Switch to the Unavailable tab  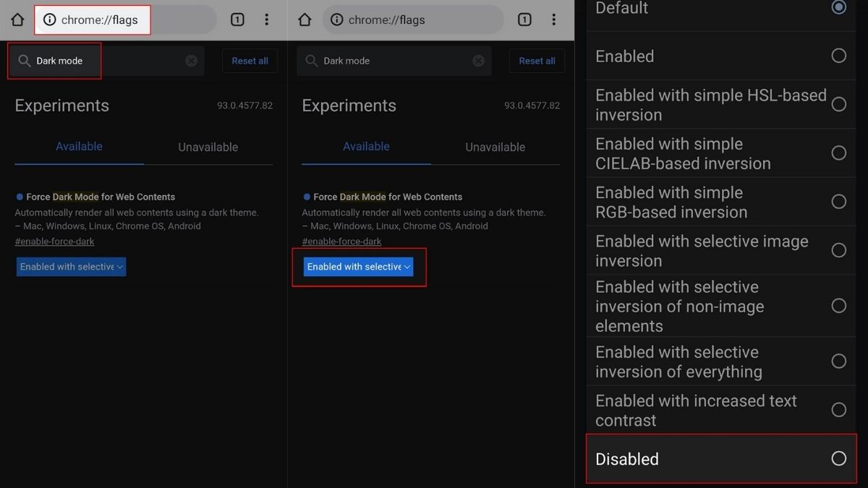coord(208,147)
